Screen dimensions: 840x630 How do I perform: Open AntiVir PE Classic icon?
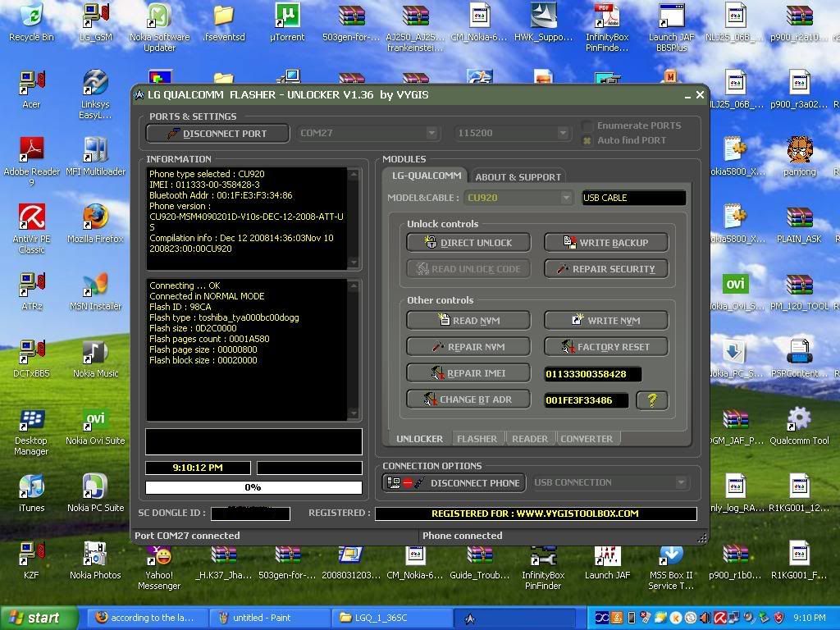[32, 229]
